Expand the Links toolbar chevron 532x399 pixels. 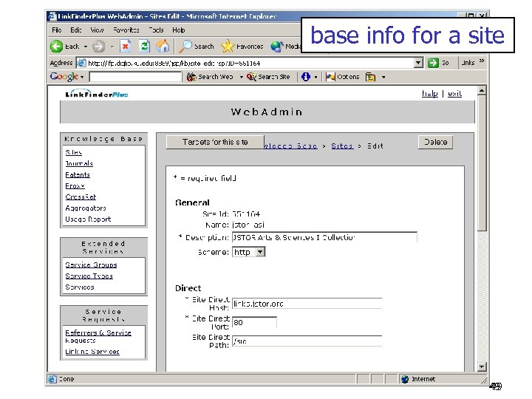482,61
